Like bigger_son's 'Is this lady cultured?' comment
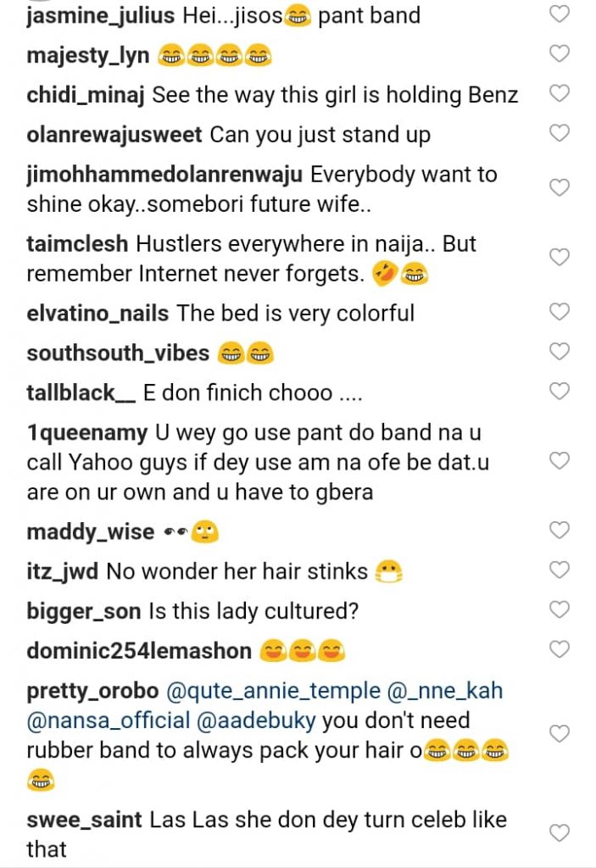 pos(559,609)
